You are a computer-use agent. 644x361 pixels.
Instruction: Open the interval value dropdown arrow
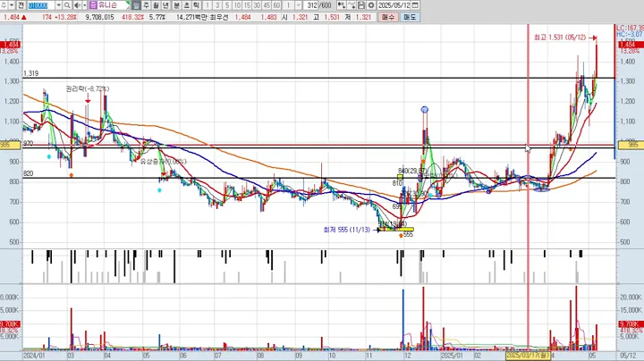point(299,5)
